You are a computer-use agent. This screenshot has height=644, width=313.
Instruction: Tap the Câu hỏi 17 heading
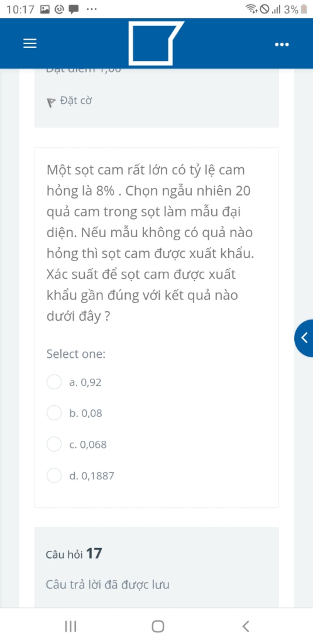(74, 553)
